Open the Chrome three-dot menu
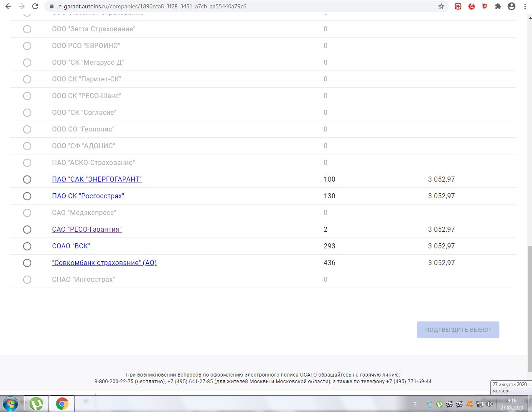Image resolution: width=532 pixels, height=412 pixels. point(525,6)
